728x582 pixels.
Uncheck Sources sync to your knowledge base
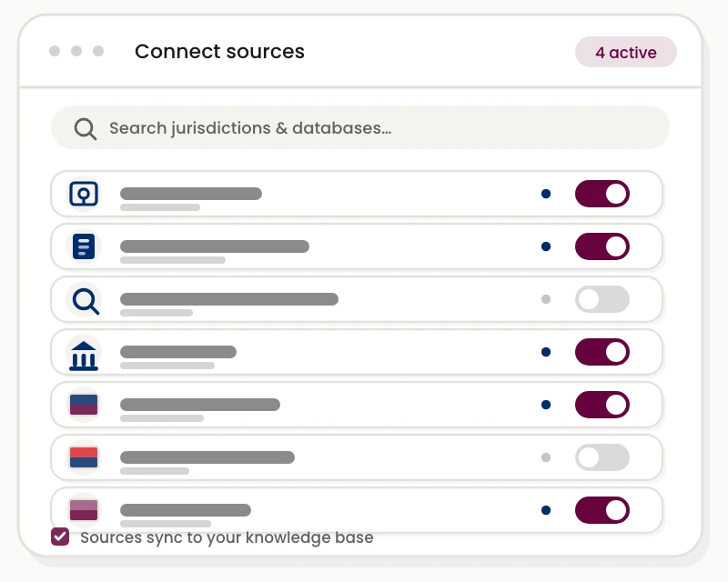[x=60, y=537]
